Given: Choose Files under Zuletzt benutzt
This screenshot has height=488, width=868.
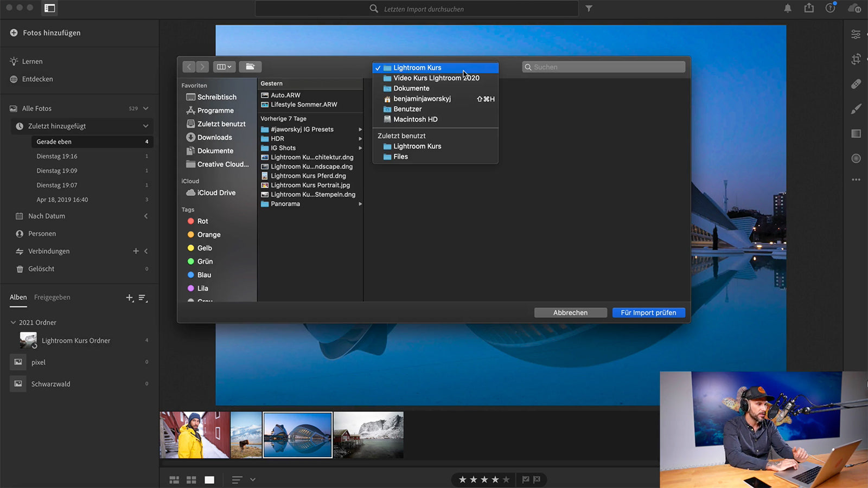Looking at the screenshot, I should [x=436, y=157].
